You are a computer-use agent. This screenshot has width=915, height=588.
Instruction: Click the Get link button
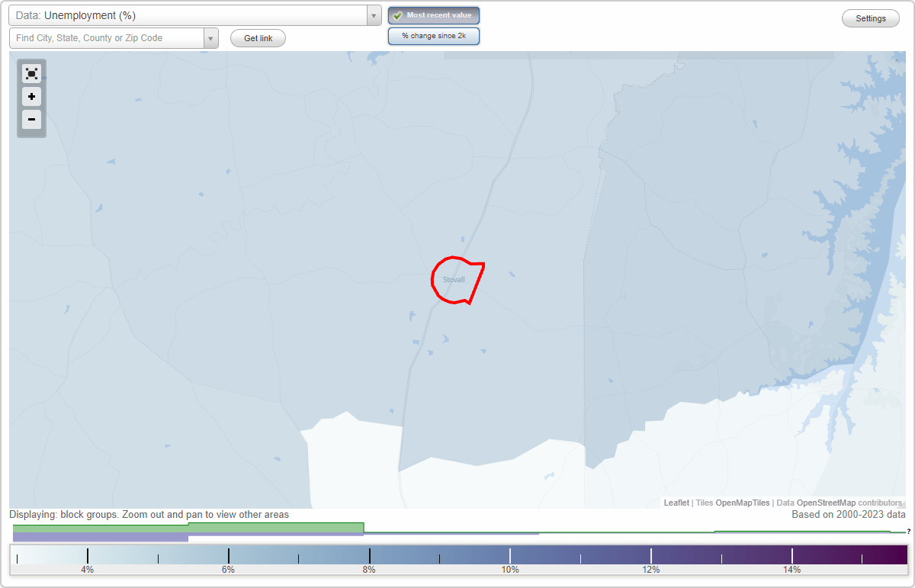(258, 38)
